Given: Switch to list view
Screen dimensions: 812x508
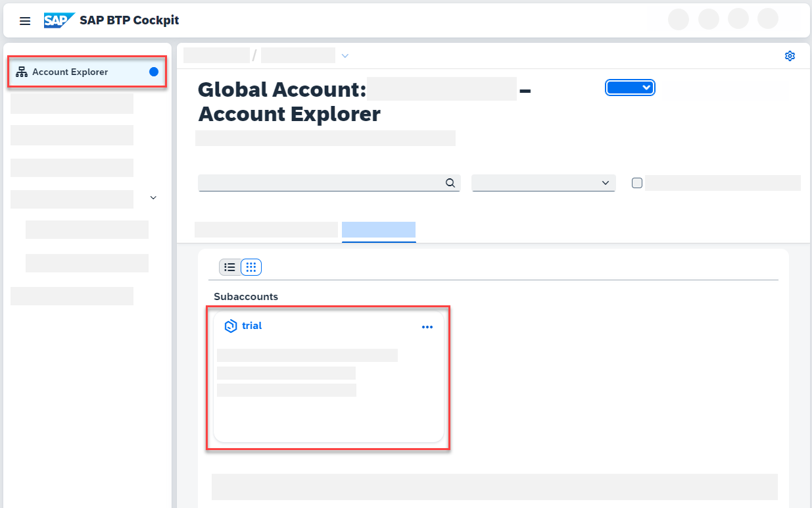Looking at the screenshot, I should (229, 267).
